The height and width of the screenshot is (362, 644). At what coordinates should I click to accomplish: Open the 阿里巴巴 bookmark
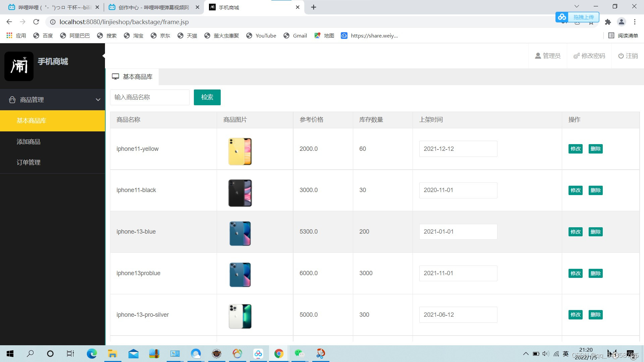75,36
